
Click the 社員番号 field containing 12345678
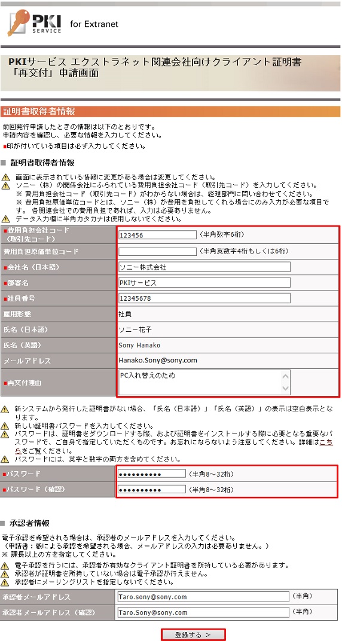coord(204,298)
